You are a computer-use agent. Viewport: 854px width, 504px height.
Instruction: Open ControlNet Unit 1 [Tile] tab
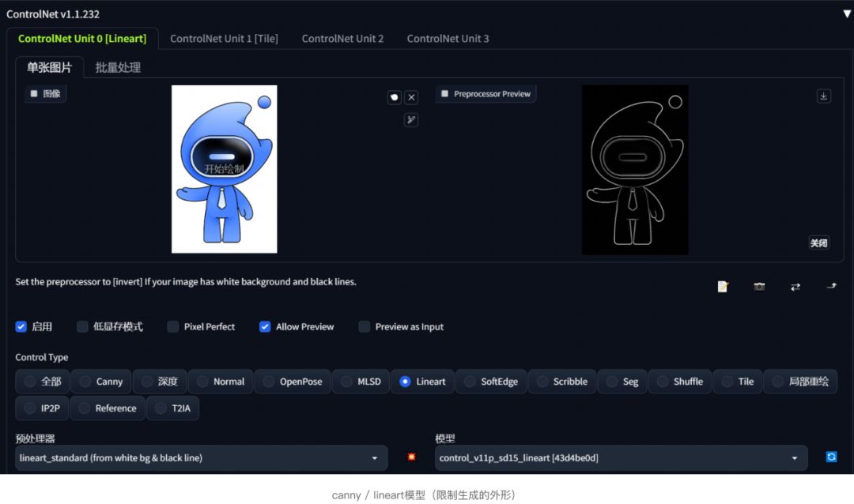pos(224,39)
